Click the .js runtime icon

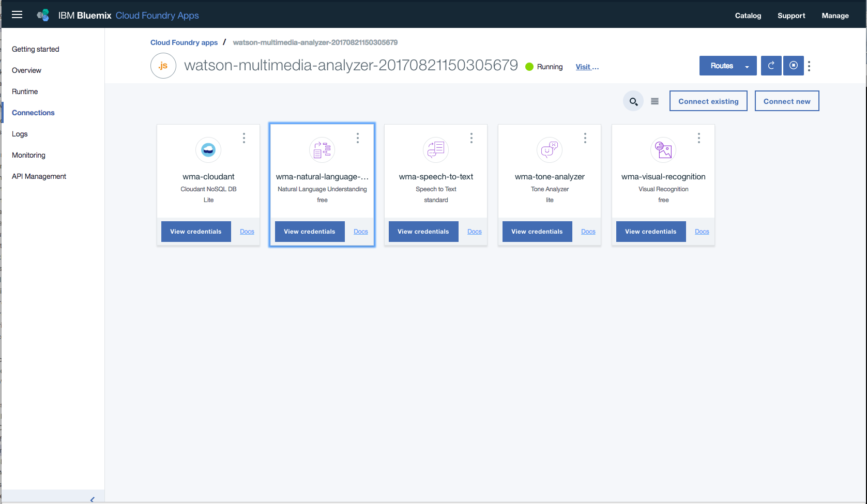point(163,66)
